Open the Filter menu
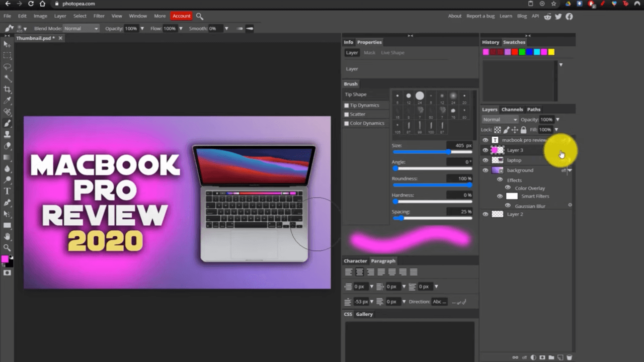Screen dimensions: 644x362 99,16
